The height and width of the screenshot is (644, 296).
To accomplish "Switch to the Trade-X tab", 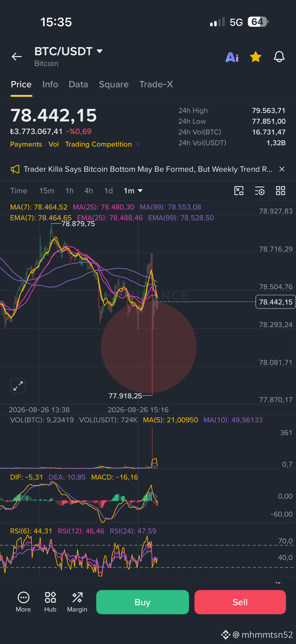I will [156, 84].
